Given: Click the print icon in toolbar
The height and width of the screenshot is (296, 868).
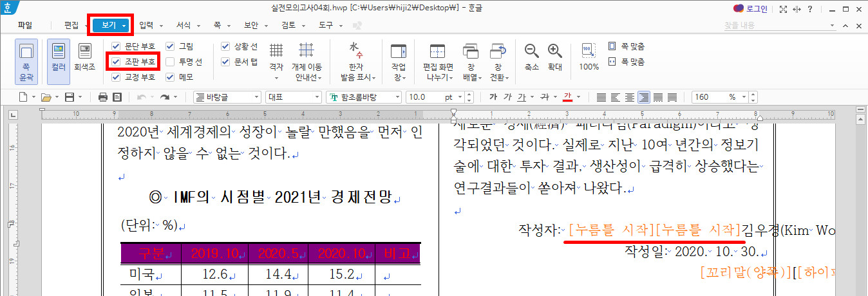Looking at the screenshot, I should click(x=103, y=97).
